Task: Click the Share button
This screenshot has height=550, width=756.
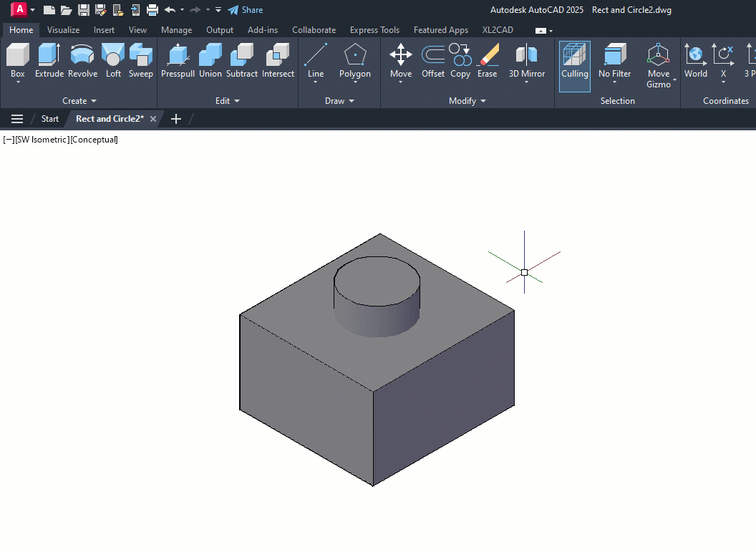Action: (246, 9)
